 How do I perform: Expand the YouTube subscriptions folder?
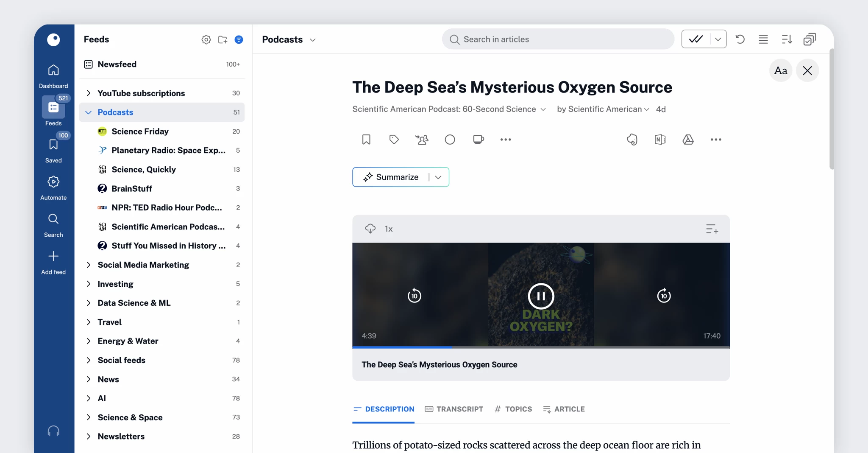point(88,93)
